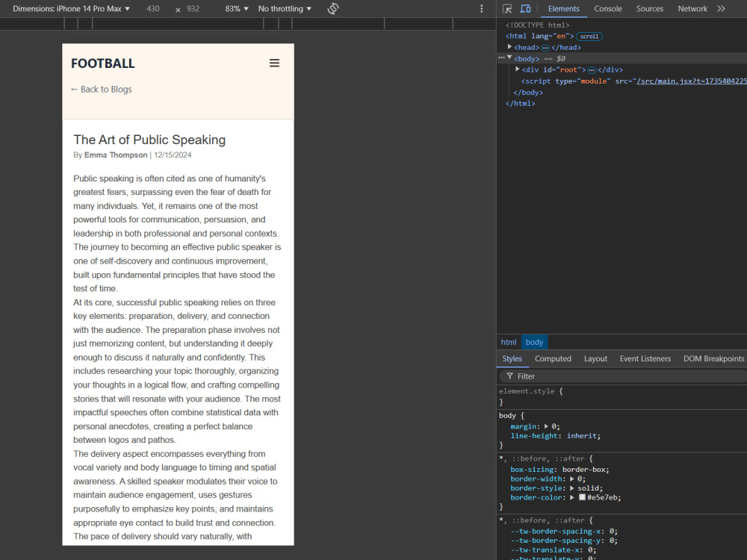Expand the div id root node
This screenshot has width=747, height=560.
[x=518, y=69]
